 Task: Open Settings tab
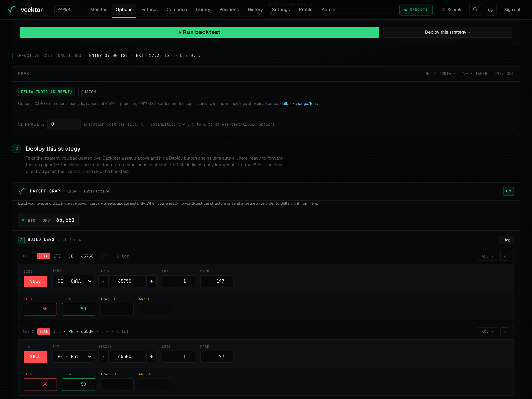[281, 10]
